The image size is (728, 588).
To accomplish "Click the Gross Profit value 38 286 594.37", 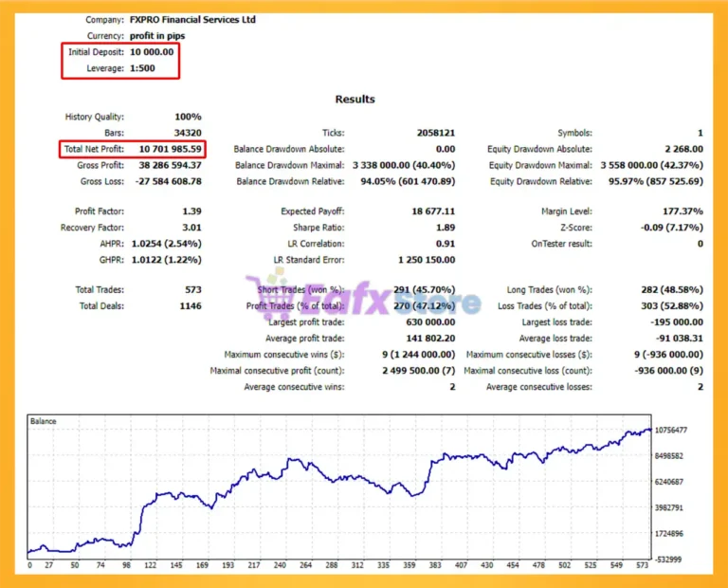I will 171,165.
